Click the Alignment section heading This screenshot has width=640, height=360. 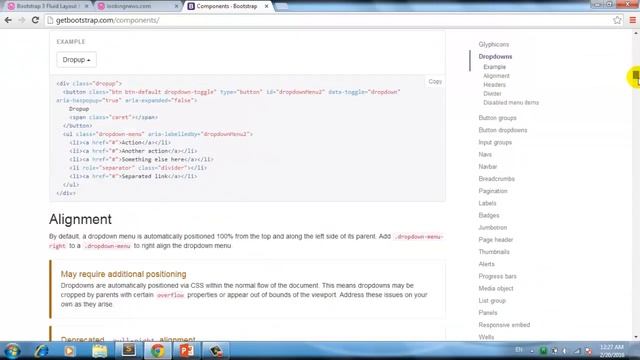(80, 219)
